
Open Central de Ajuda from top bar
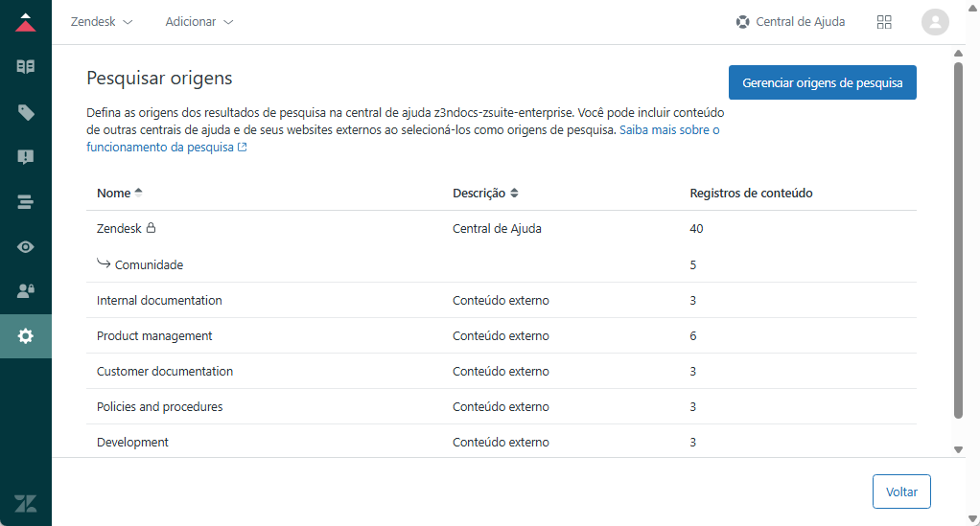coord(790,22)
